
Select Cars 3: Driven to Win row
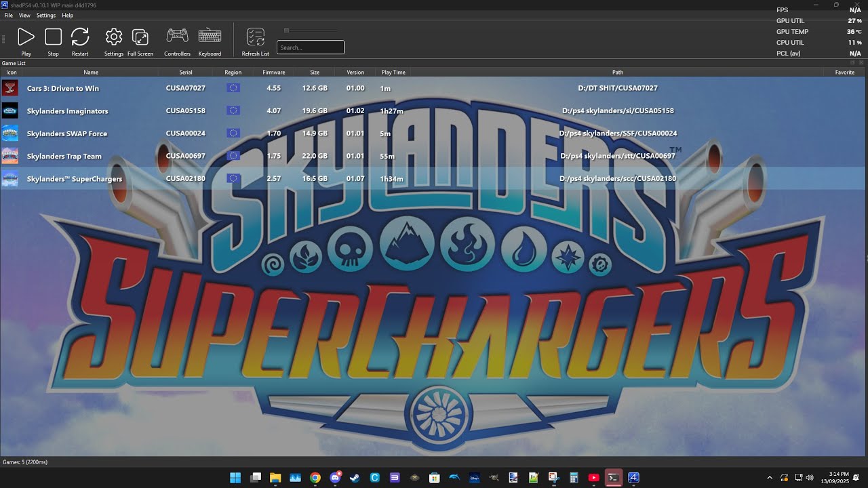(433, 88)
